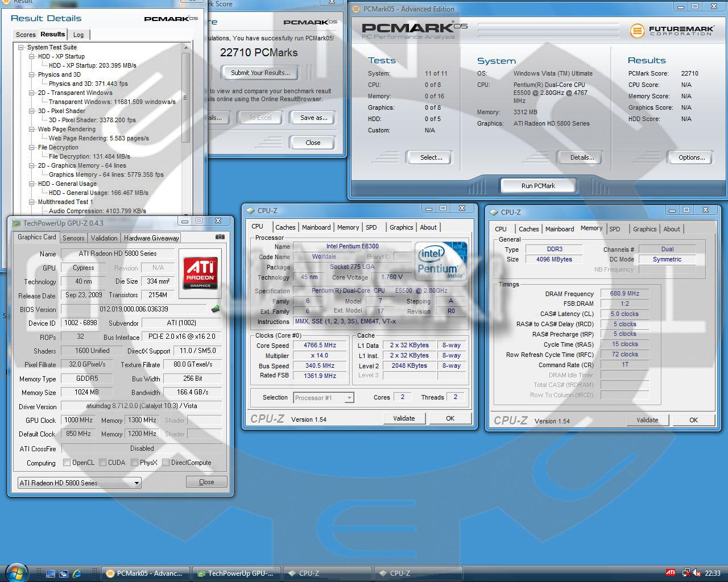Click the GPU Clock value 1000 MHz
The height and width of the screenshot is (582, 728).
78,420
